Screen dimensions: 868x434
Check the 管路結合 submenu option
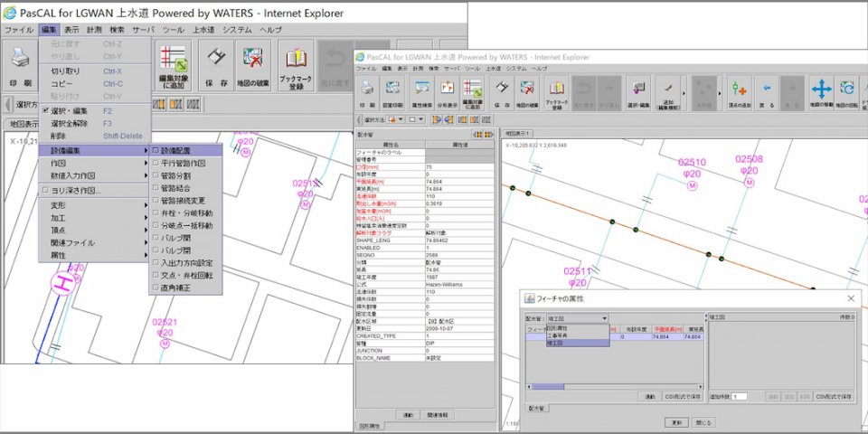[186, 188]
